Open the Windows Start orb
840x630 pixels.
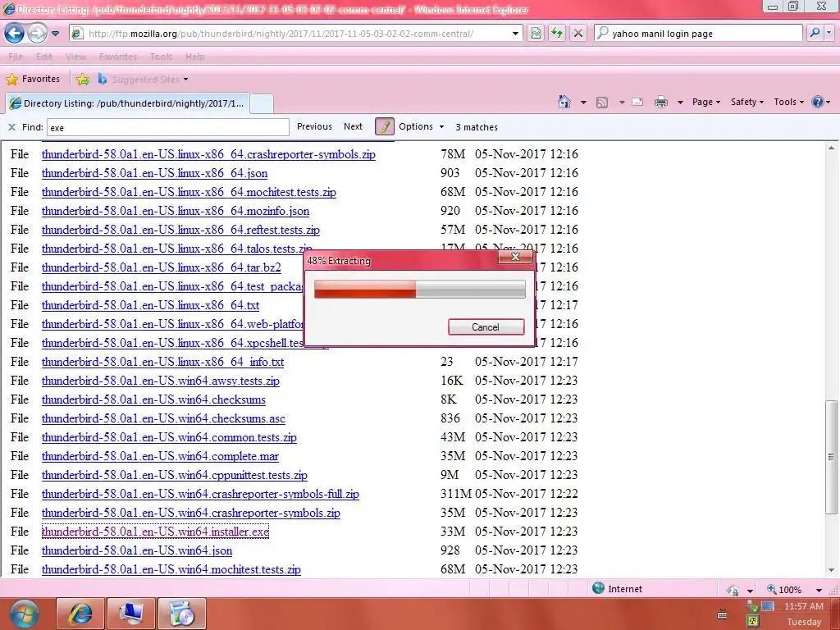[x=24, y=614]
